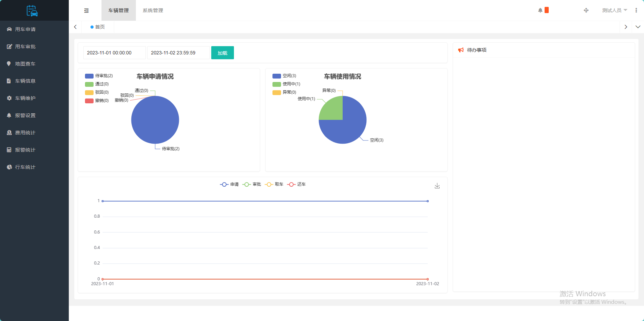Viewport: 644px width, 321px height.
Task: Open the 行车统计 sidebar menu
Action: (x=34, y=167)
